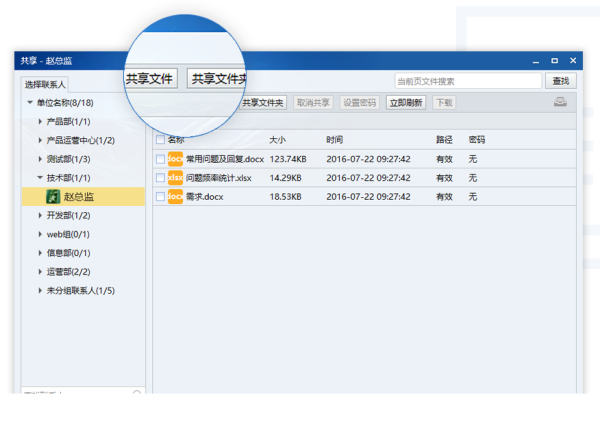The height and width of the screenshot is (423, 600).
Task: Expand the 测试部(1/3) group
Action: coord(40,159)
